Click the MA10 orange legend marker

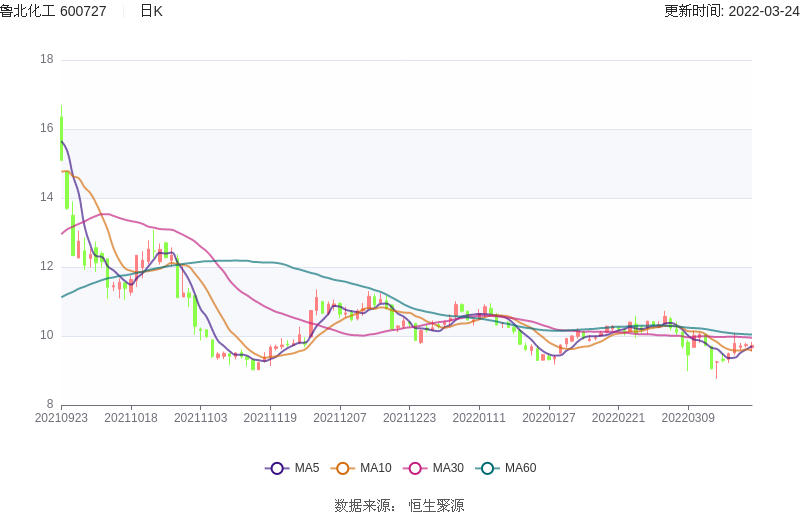(344, 468)
